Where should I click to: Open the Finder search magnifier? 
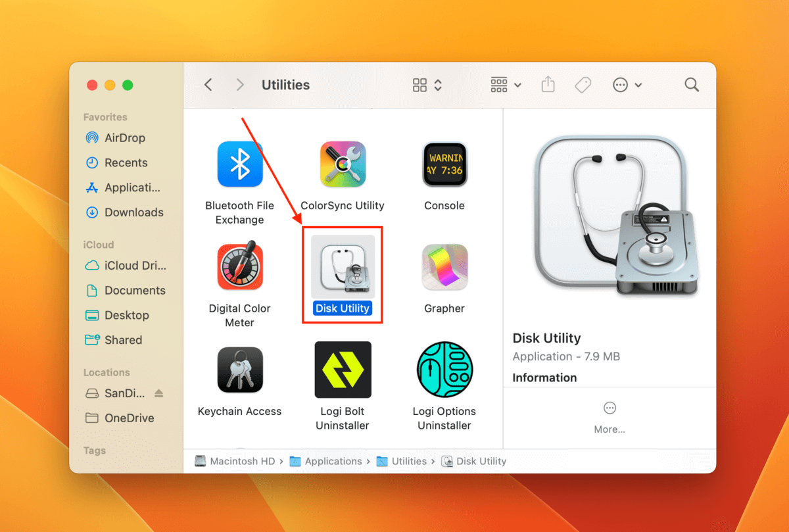692,85
